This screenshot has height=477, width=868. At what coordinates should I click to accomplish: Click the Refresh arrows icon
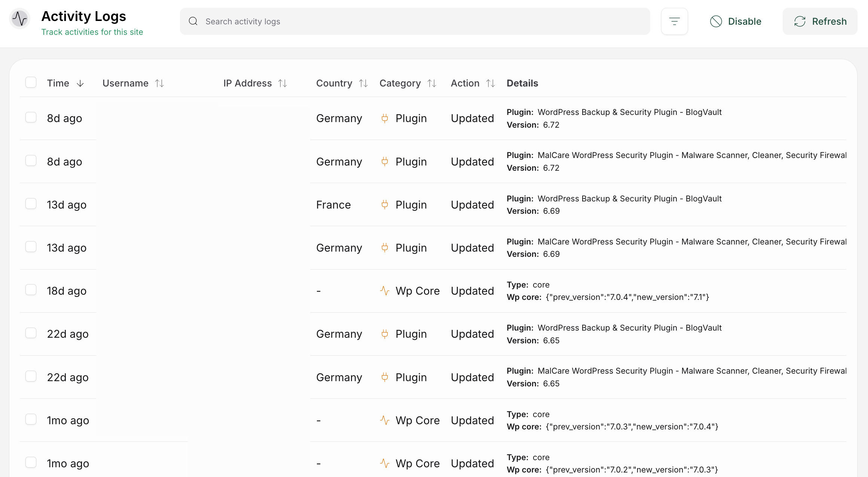[800, 21]
